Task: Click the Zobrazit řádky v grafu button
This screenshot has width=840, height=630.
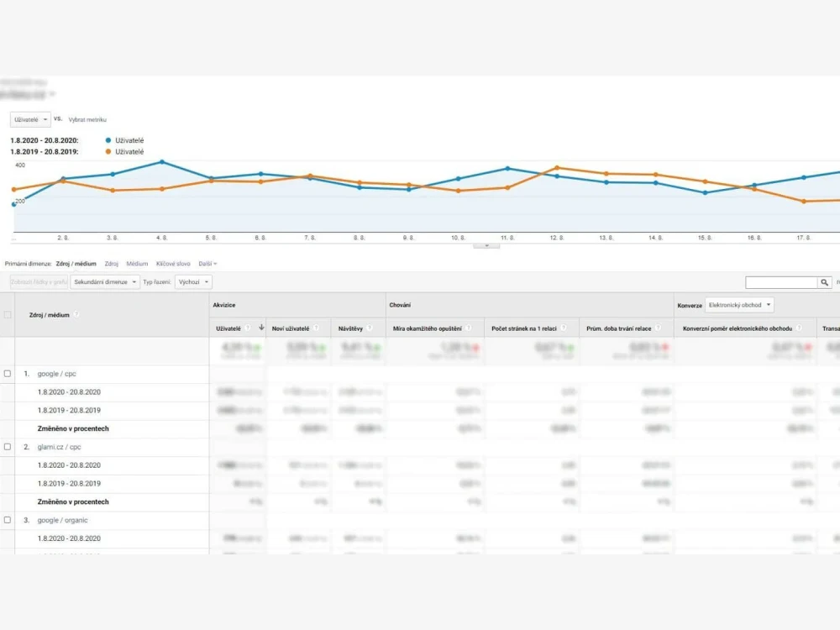Action: coord(39,281)
